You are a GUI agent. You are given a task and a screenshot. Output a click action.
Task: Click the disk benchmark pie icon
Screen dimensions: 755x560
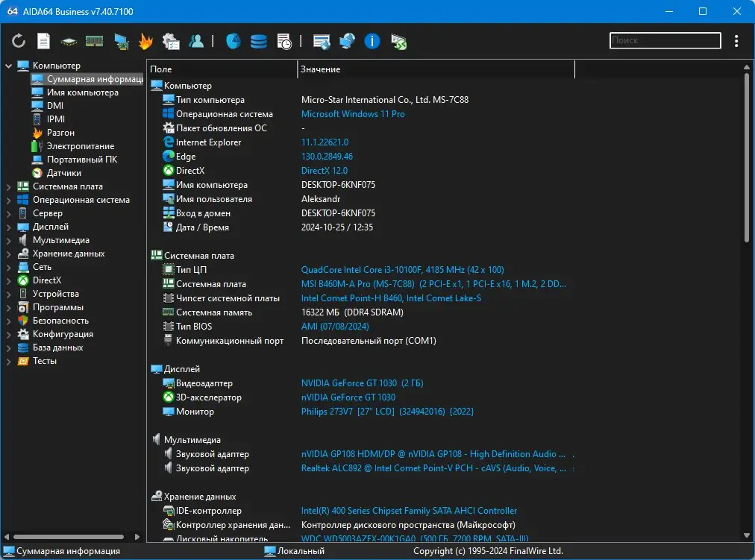233,41
